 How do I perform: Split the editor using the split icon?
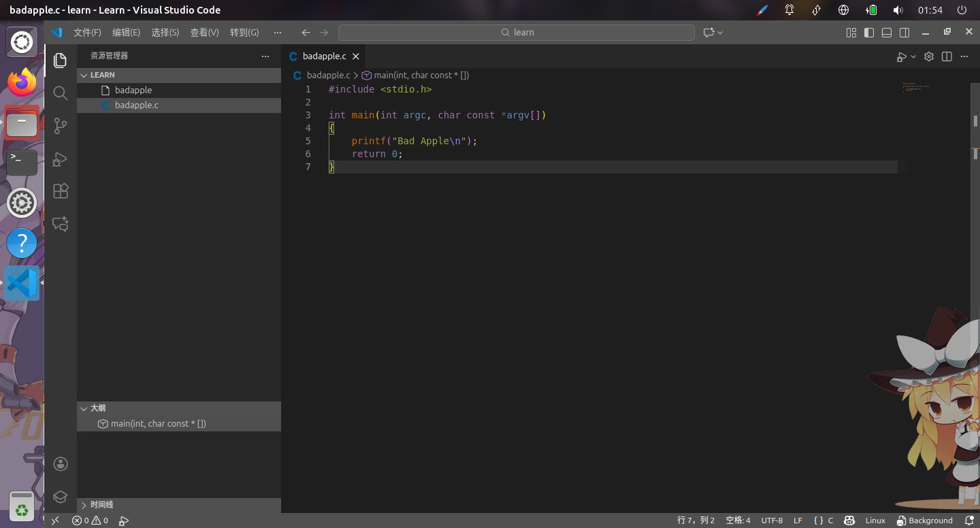946,56
